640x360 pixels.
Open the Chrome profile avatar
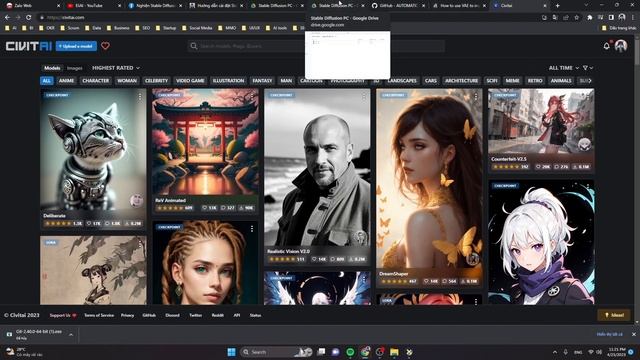pos(622,18)
